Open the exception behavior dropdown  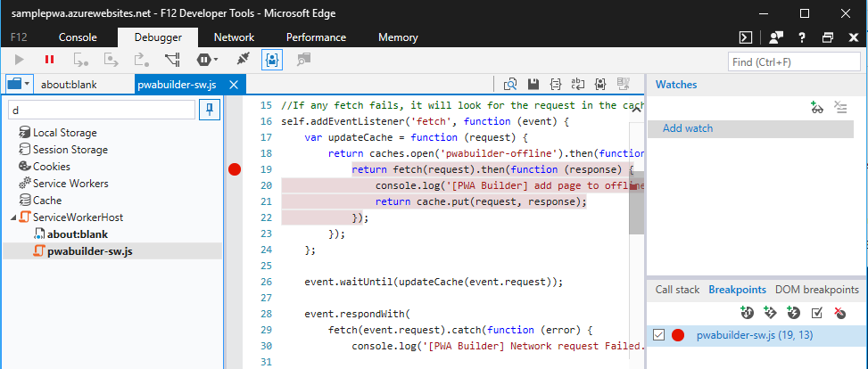pos(207,59)
